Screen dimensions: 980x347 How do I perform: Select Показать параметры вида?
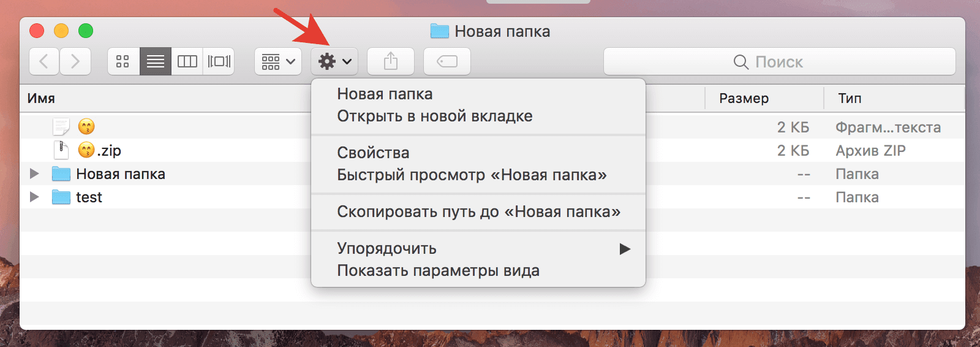438,271
